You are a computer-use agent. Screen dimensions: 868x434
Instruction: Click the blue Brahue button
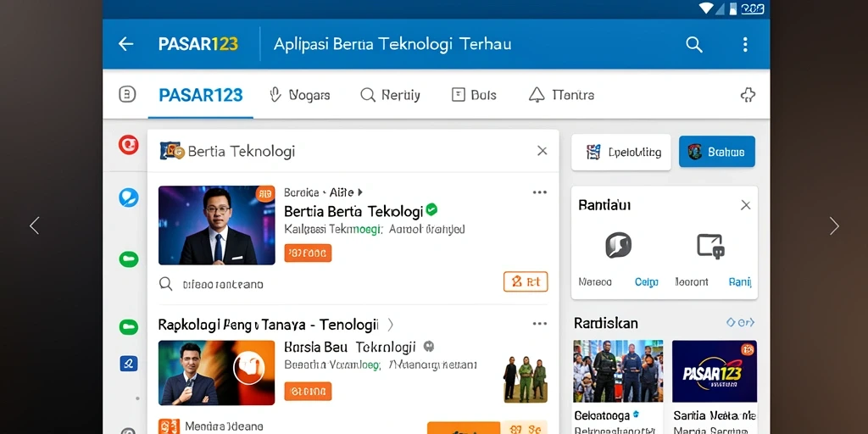point(717,152)
